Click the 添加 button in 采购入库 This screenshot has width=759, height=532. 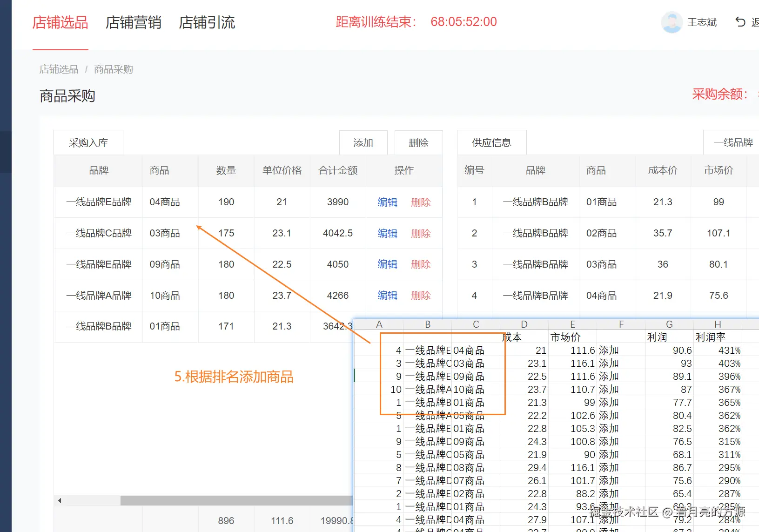coord(363,142)
